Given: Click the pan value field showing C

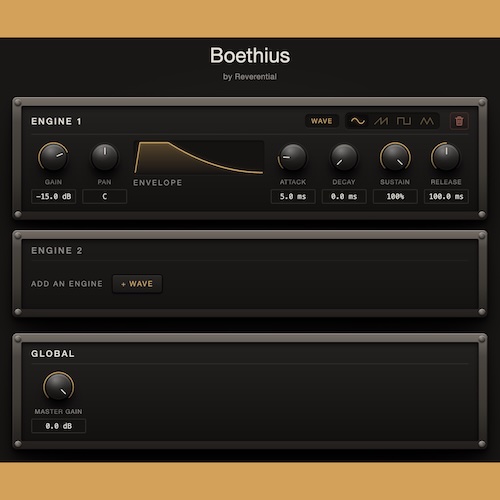Looking at the screenshot, I should click(x=105, y=196).
